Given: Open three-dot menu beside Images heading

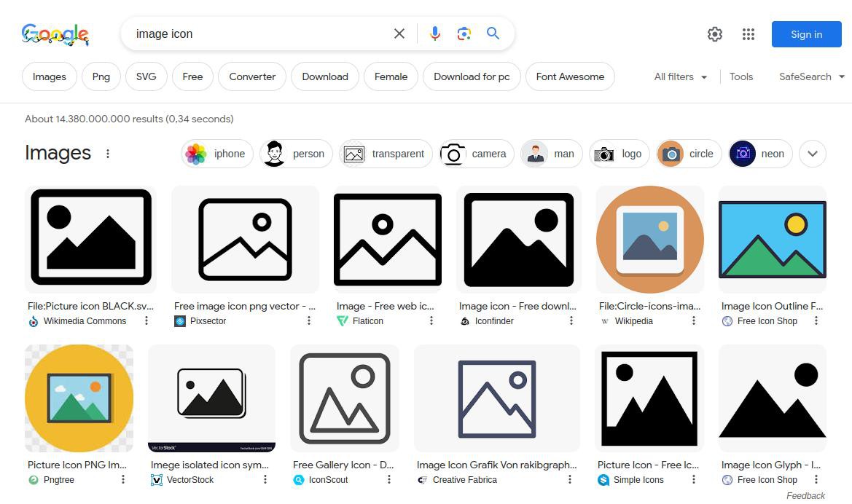Looking at the screenshot, I should (x=108, y=154).
